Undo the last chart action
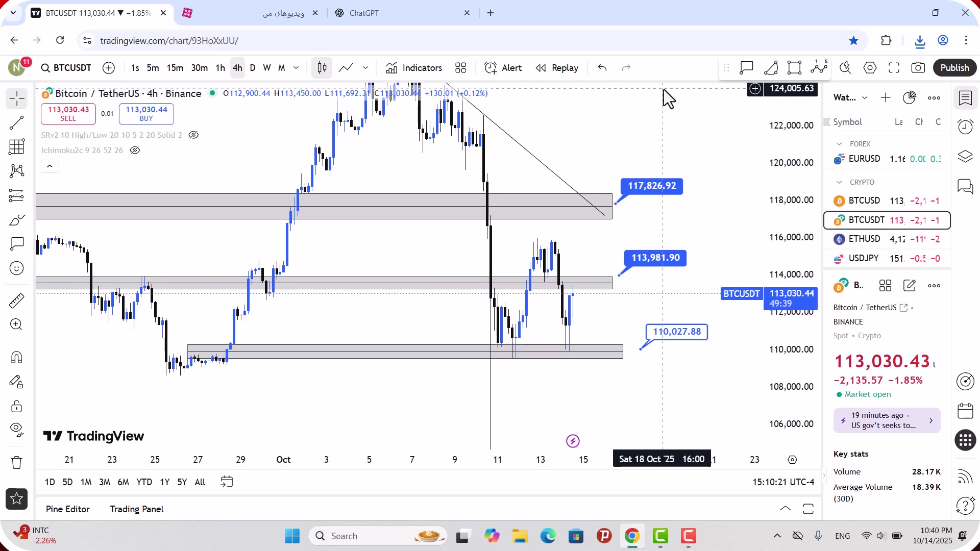Image resolution: width=980 pixels, height=551 pixels. tap(602, 68)
